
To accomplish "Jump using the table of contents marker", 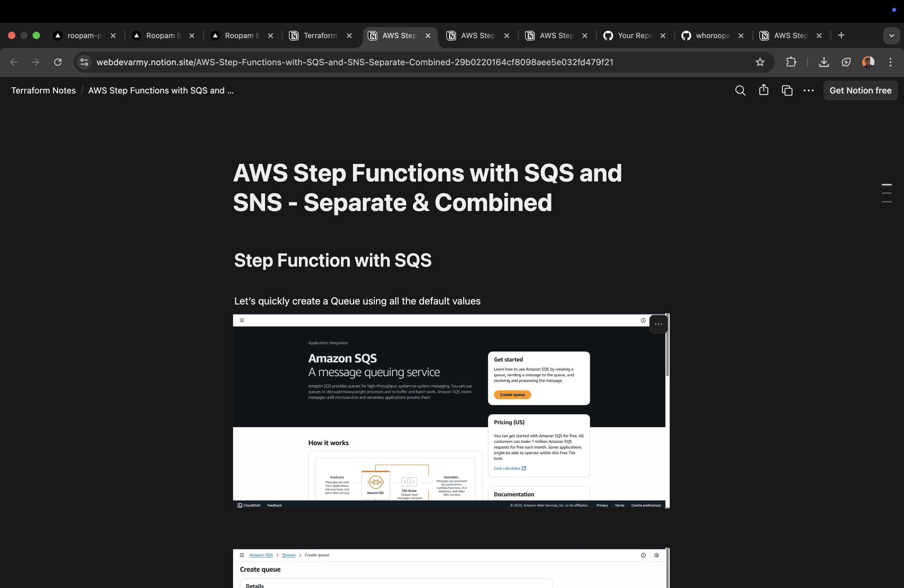I will click(x=886, y=185).
